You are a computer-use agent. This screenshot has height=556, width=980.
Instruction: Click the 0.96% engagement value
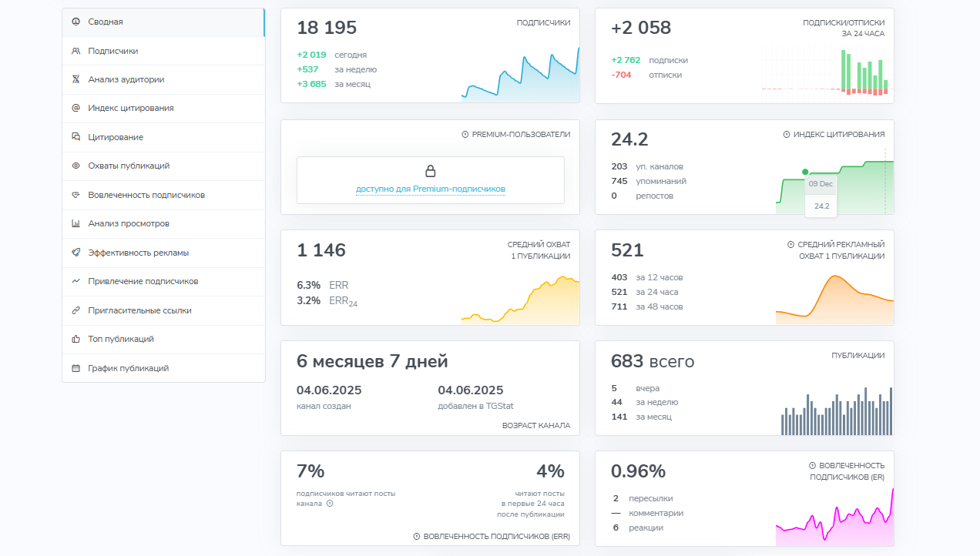(x=638, y=471)
